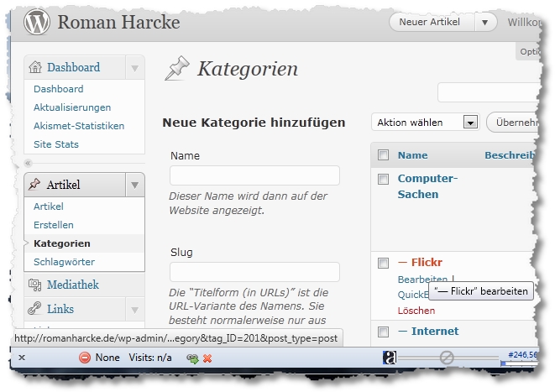Open Schlagwörter in sidebar

[64, 262]
